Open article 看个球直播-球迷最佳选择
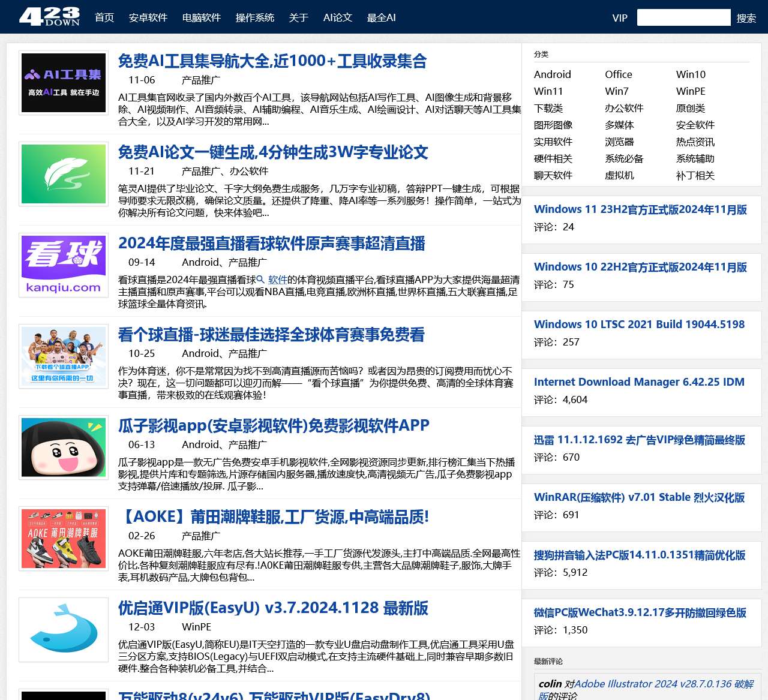Viewport: 768px width, 700px height. 271,335
